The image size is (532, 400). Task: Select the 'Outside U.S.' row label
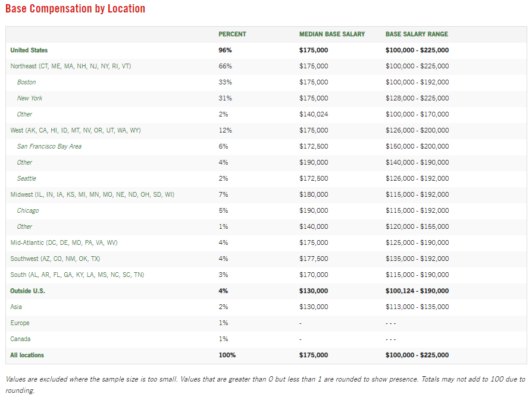pos(27,291)
